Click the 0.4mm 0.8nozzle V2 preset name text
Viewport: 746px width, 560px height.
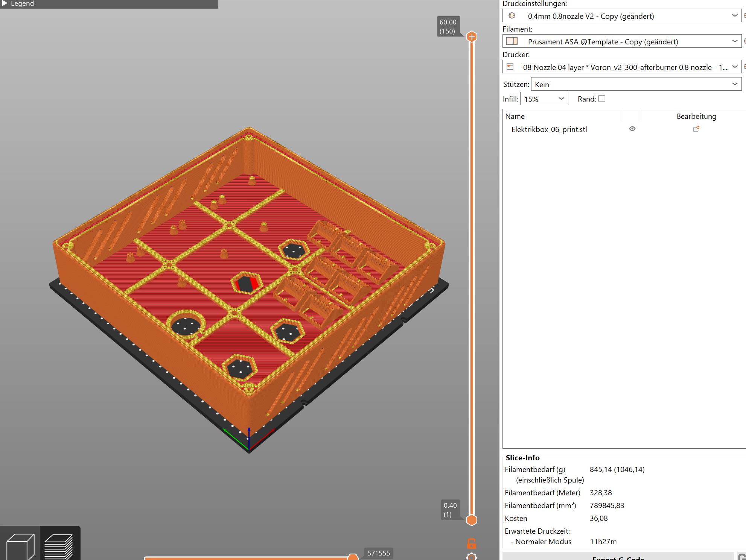coord(591,16)
